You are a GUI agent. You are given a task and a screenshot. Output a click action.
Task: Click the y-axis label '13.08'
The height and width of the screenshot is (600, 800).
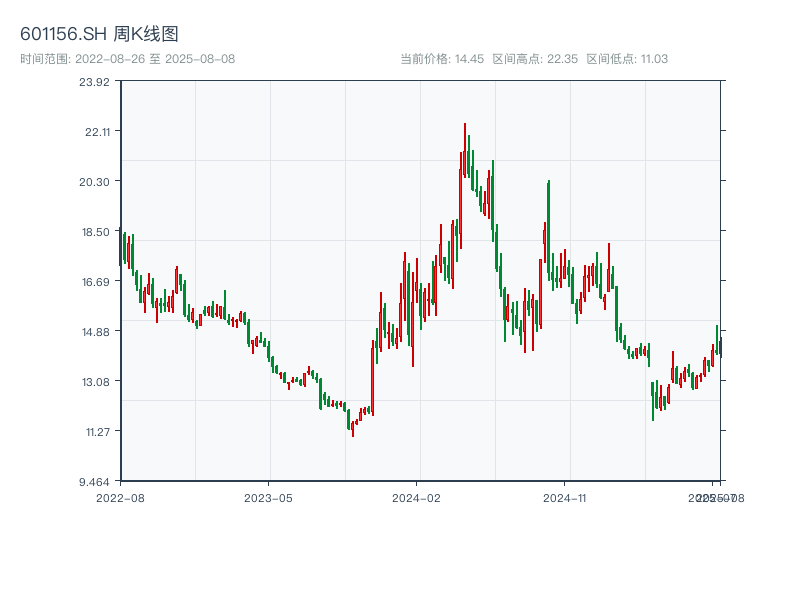(96, 382)
